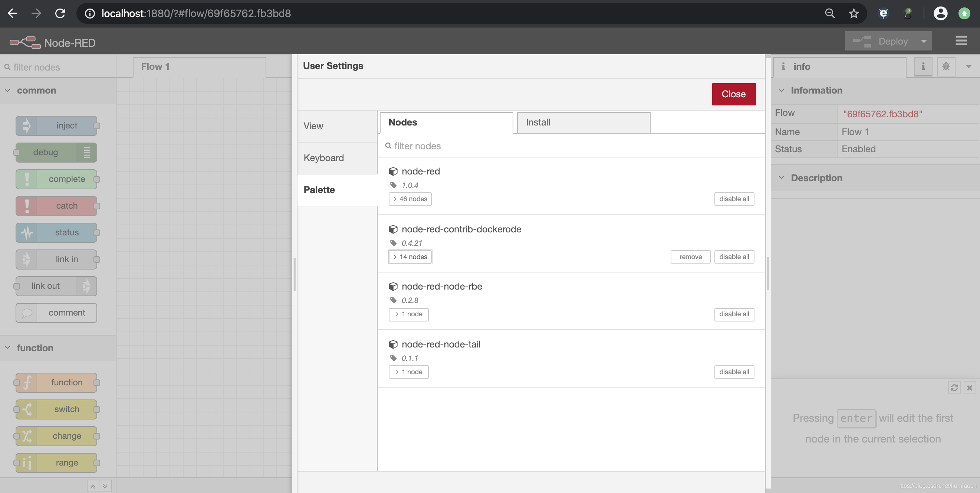The height and width of the screenshot is (493, 980).
Task: Click the browser address bar URL
Action: (x=196, y=14)
